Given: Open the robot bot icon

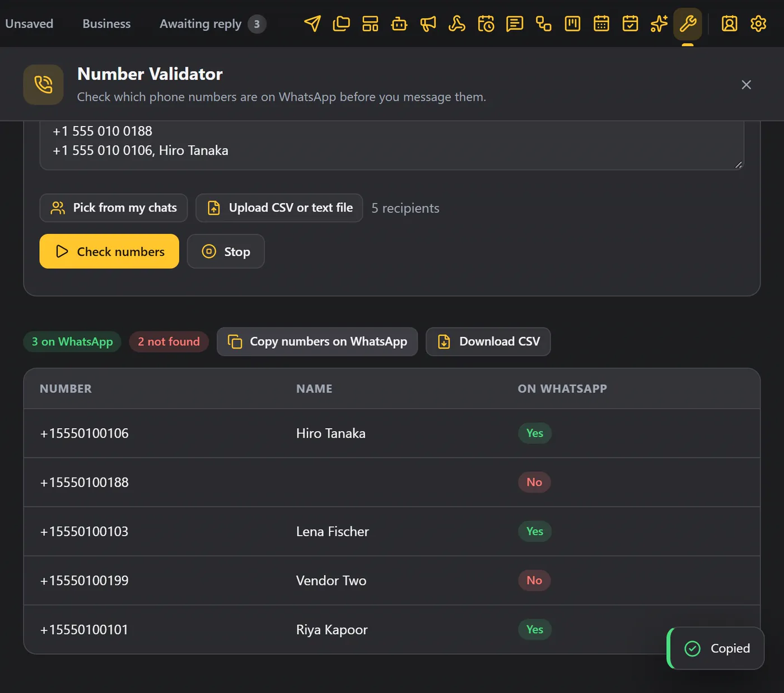Looking at the screenshot, I should (399, 24).
